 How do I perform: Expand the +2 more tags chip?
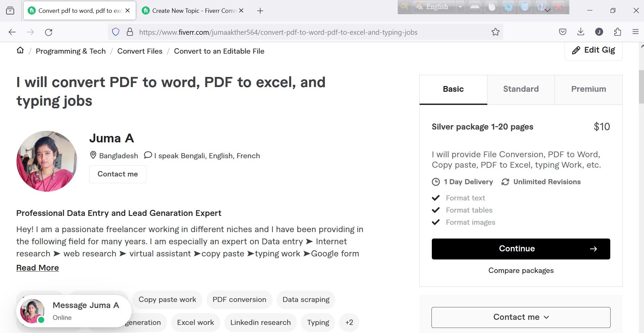click(349, 322)
